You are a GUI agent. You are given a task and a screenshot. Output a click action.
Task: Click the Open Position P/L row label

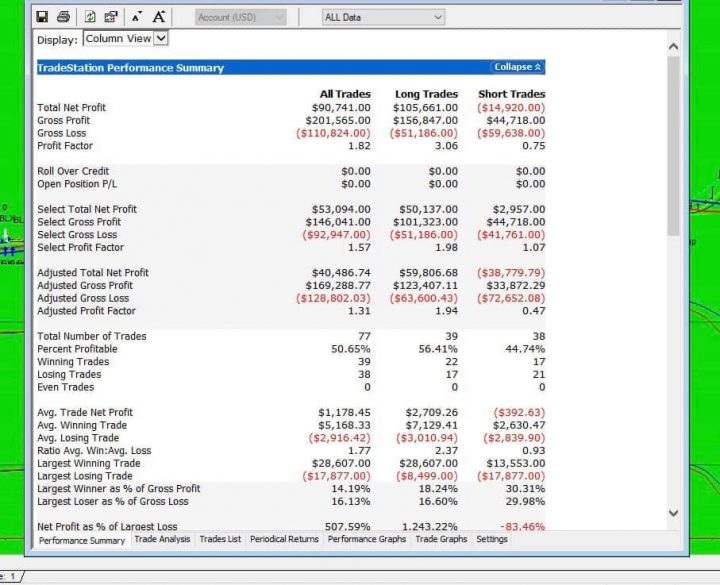pos(77,184)
